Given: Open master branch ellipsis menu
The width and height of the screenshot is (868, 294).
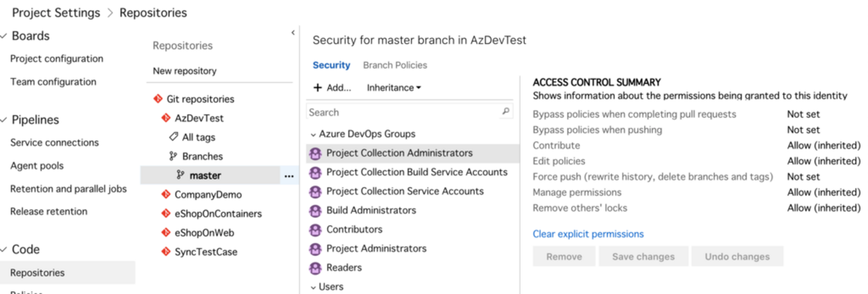Looking at the screenshot, I should click(x=288, y=176).
